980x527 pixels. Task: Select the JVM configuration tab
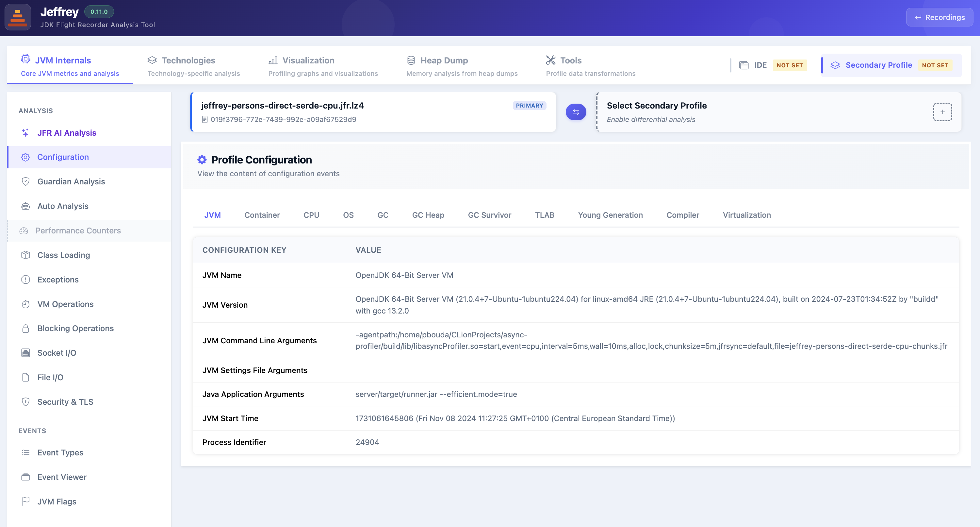point(212,215)
